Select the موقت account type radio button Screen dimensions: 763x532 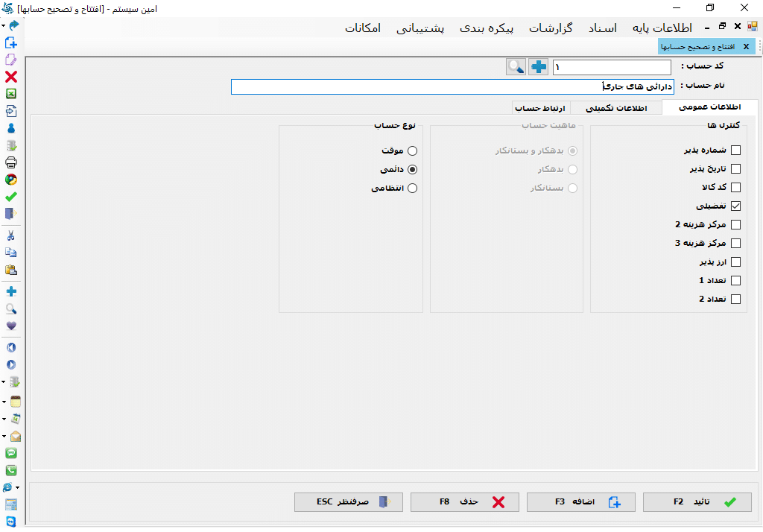(412, 151)
